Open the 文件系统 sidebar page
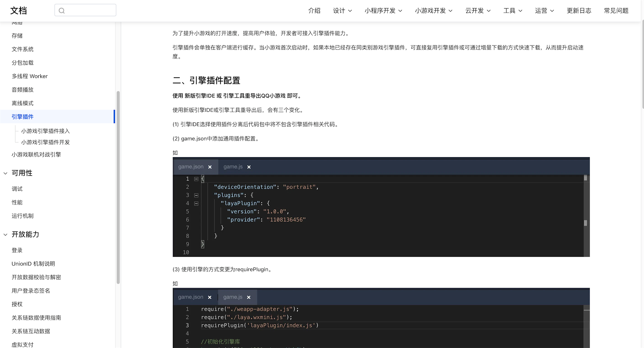644x348 pixels. (x=22, y=49)
